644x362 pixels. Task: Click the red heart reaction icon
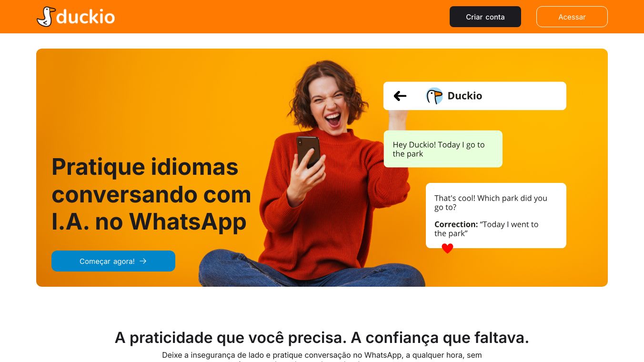point(447,248)
